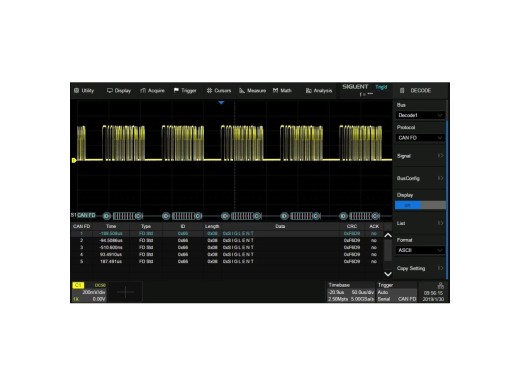The height and width of the screenshot is (380, 520).
Task: Click the 50.0us/div timebase value
Action: coord(363,292)
